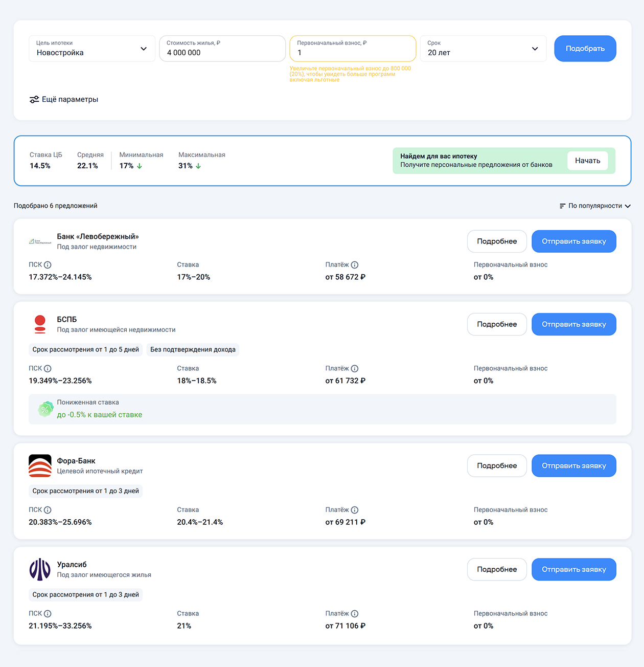Screen dimensions: 644x667
Task: Send application to Банк Левобережный
Action: 574,241
